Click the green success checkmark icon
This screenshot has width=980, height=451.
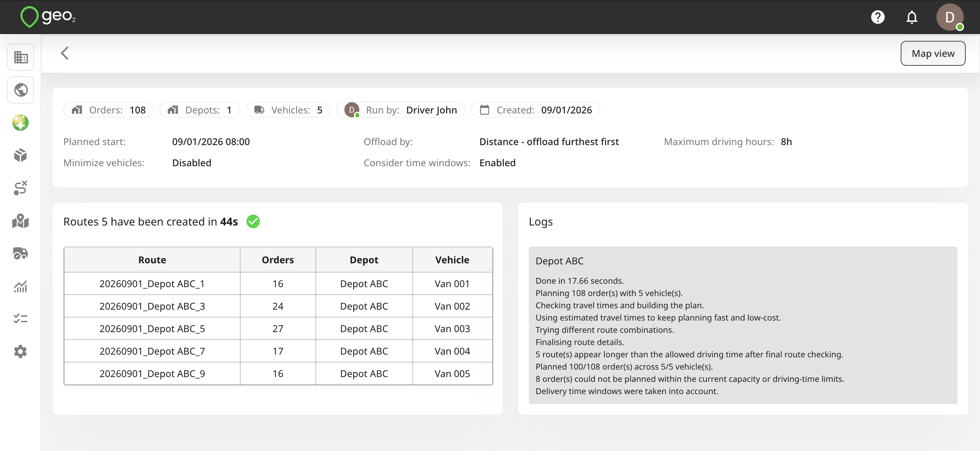coord(253,222)
